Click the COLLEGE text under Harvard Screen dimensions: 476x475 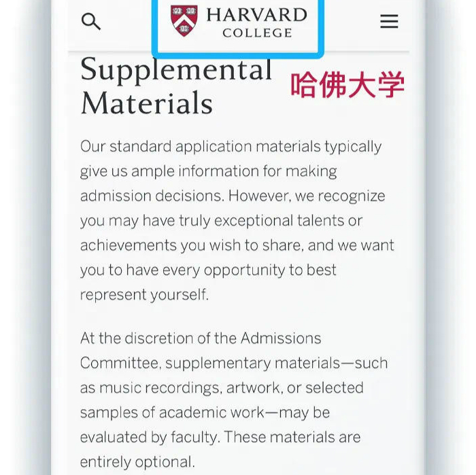(x=258, y=33)
